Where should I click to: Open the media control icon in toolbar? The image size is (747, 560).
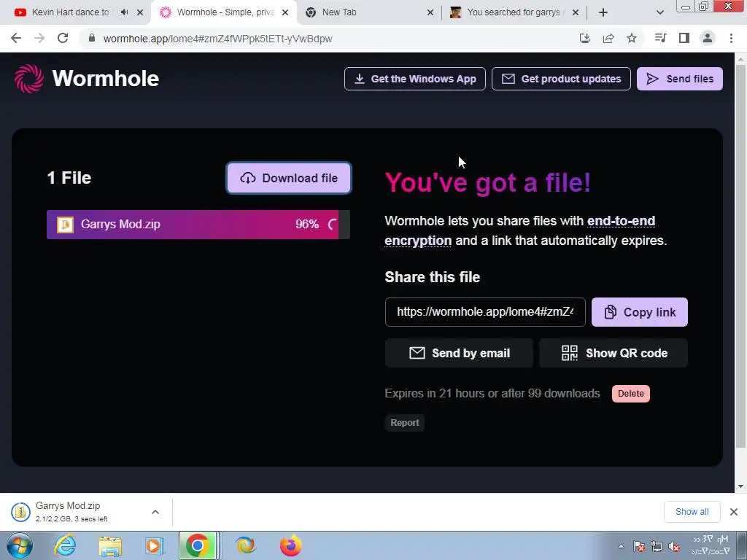tap(660, 38)
